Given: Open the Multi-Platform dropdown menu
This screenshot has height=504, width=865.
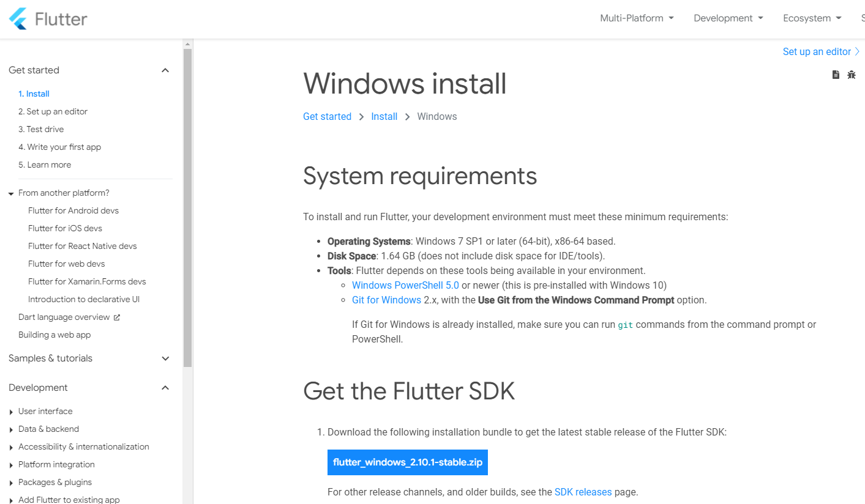Looking at the screenshot, I should click(637, 18).
